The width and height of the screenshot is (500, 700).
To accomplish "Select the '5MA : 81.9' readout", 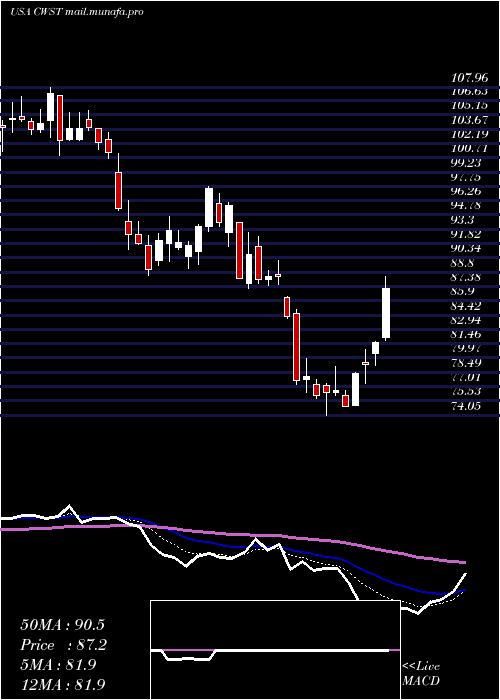I will click(x=58, y=665).
